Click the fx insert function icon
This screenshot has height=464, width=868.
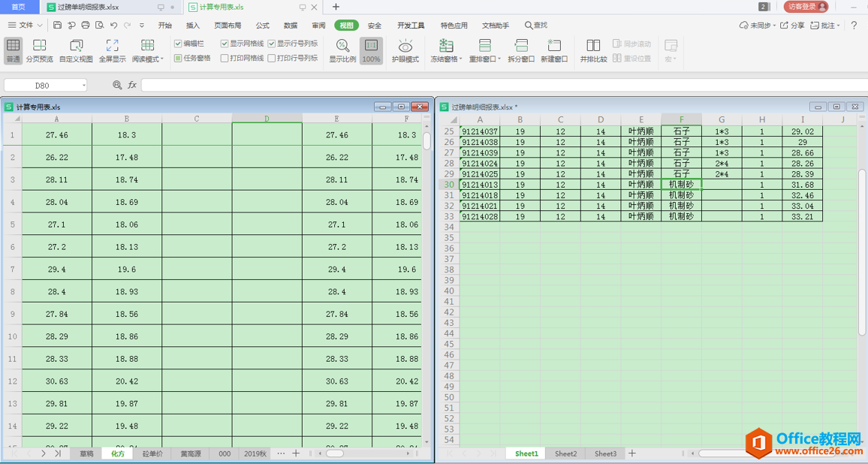point(131,85)
